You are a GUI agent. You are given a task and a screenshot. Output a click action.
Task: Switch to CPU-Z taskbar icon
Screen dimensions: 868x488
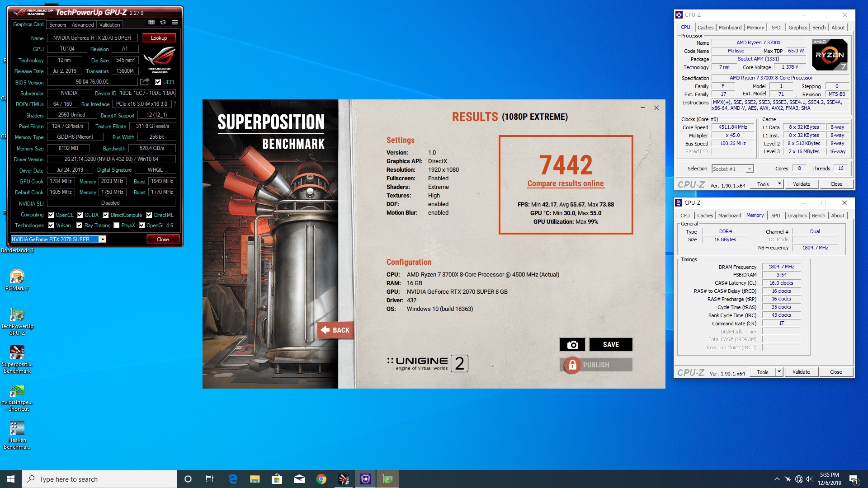tap(366, 479)
